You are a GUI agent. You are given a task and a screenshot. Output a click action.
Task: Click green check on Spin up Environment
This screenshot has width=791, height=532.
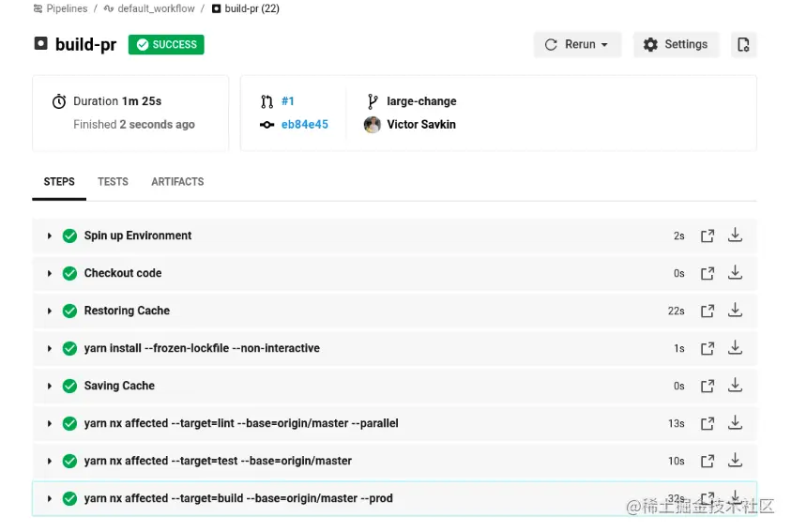pos(69,236)
